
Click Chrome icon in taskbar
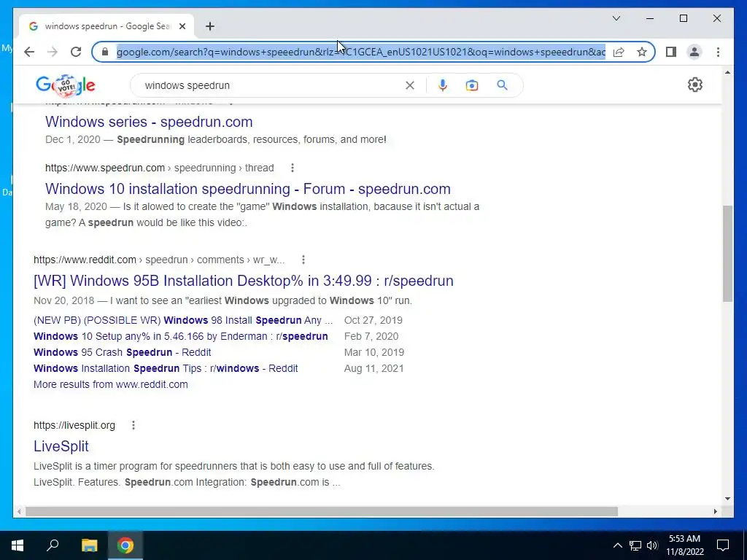(x=125, y=545)
